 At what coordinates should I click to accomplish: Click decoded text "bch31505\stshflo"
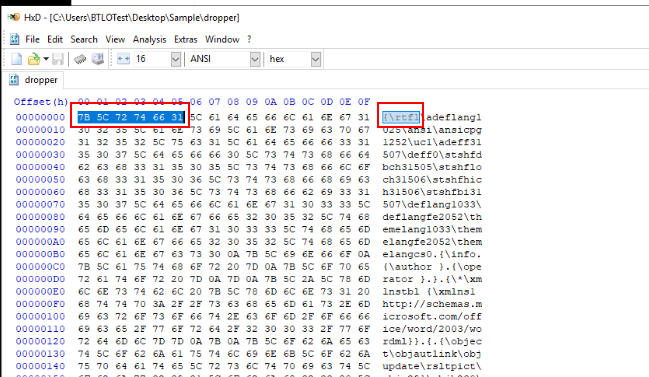[432, 167]
